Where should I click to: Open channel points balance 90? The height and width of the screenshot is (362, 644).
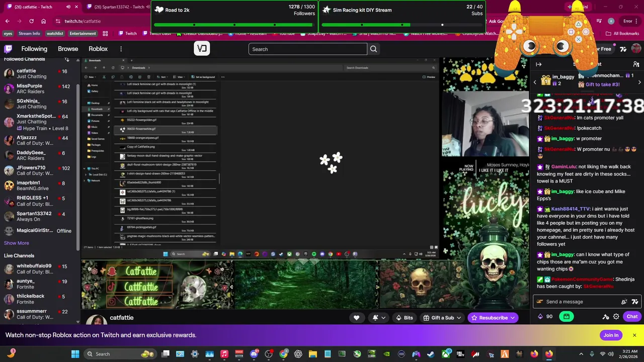point(545,316)
